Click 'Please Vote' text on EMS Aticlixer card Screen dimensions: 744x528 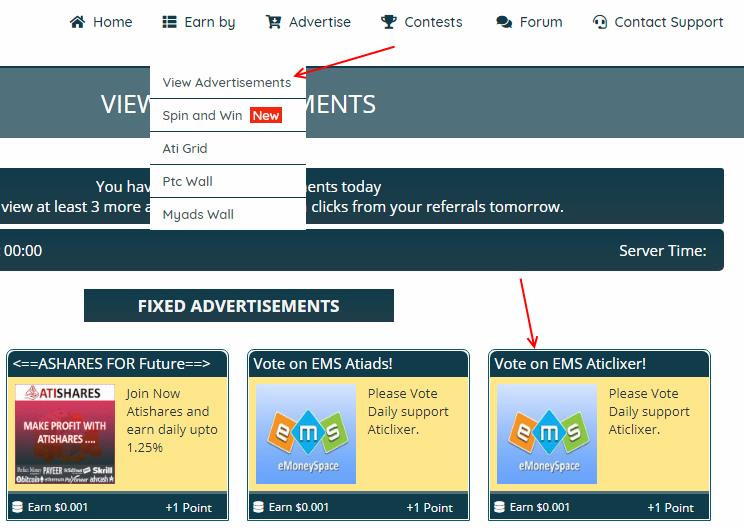649,411
